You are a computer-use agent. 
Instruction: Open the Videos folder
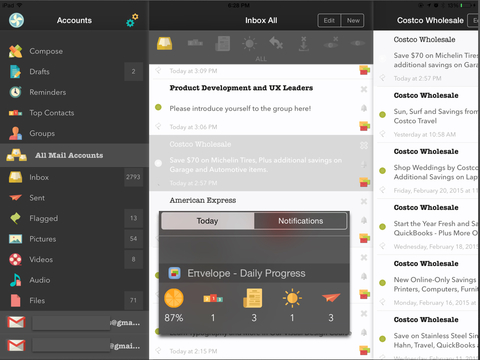pos(74,259)
